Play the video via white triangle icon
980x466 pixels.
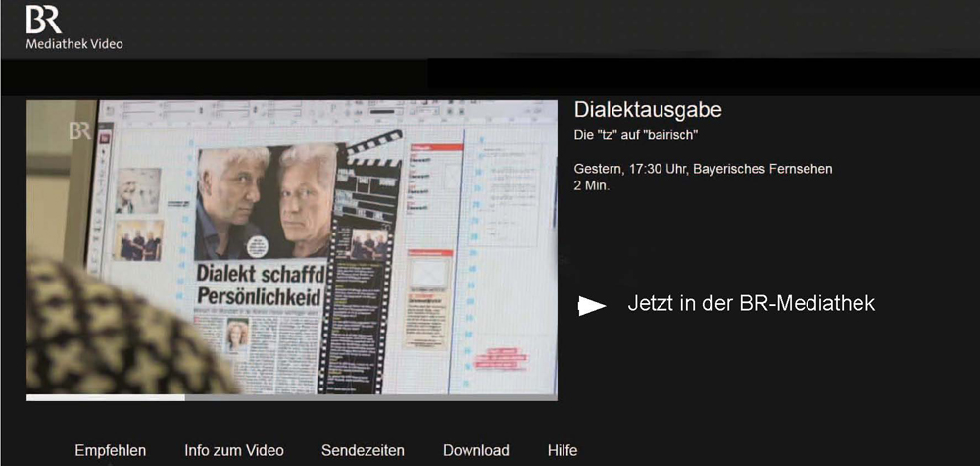click(x=591, y=305)
